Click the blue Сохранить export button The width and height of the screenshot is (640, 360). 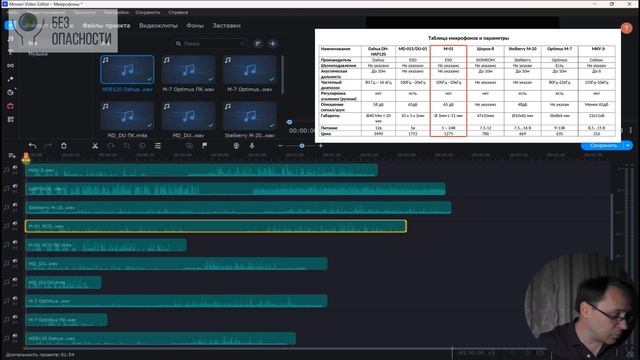click(x=603, y=146)
